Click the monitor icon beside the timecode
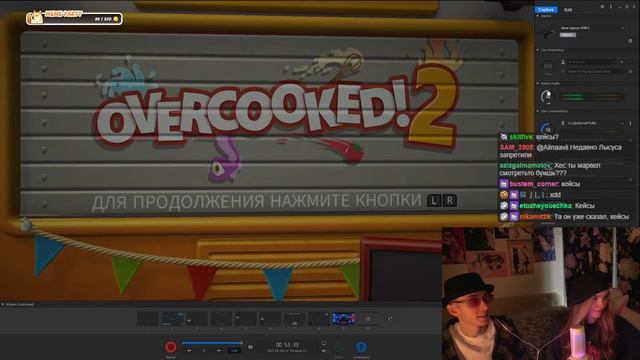 click(324, 344)
